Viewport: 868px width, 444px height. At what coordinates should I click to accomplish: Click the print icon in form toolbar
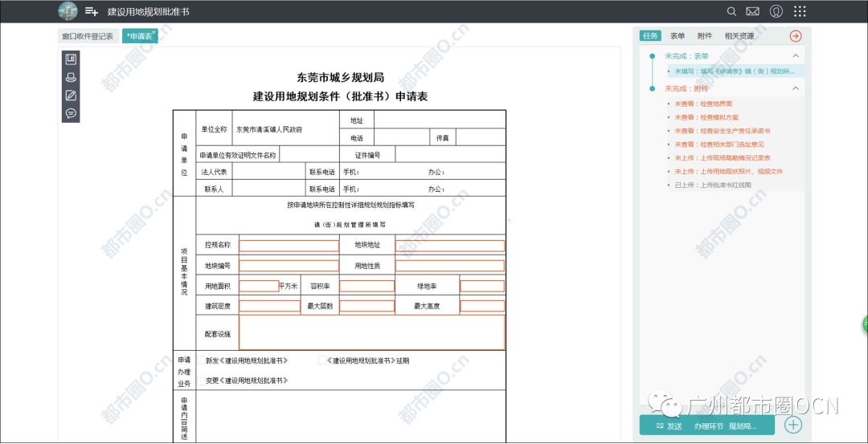(70, 77)
